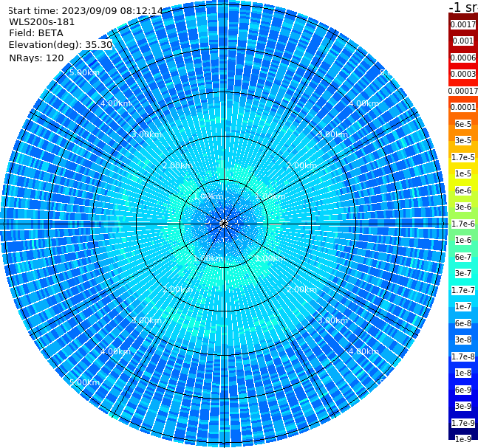Screen dimensions: 478x448
Task: Click the 0.0001 colorbar label
Action: click(463, 107)
